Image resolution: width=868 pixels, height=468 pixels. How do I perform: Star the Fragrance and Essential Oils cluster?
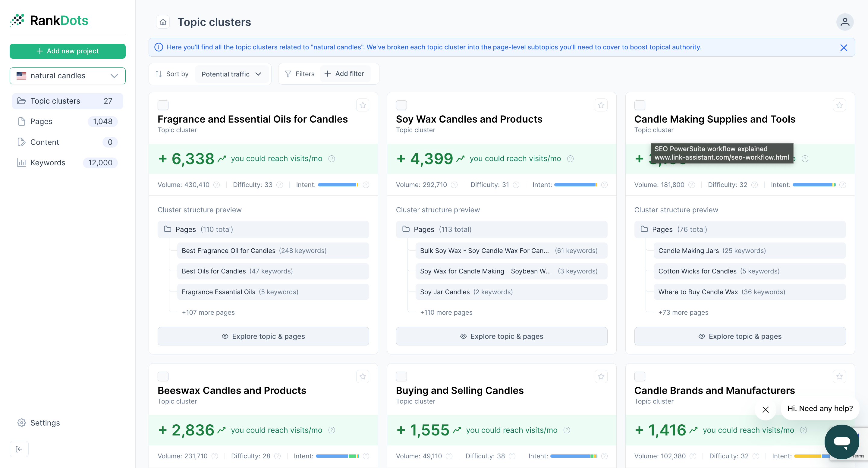tap(363, 105)
